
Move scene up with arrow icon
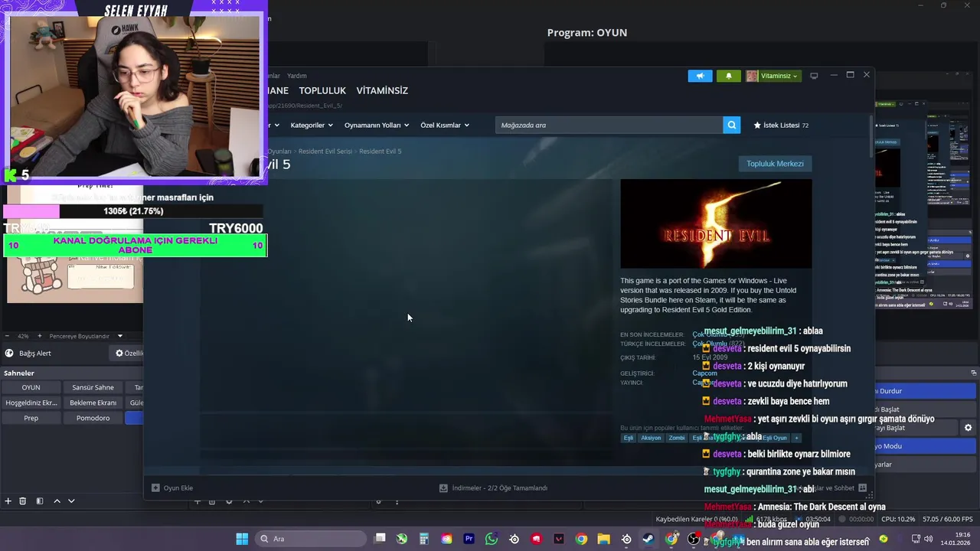click(x=57, y=501)
